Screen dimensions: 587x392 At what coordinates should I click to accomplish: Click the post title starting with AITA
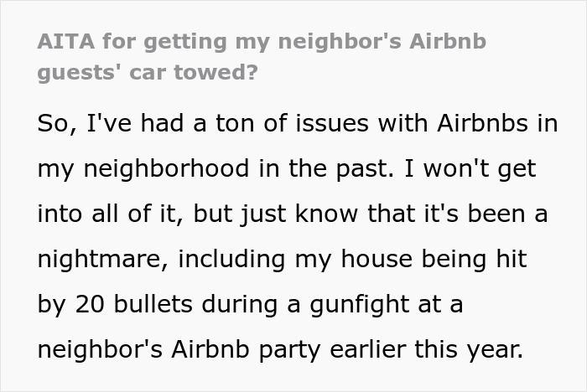click(x=261, y=41)
